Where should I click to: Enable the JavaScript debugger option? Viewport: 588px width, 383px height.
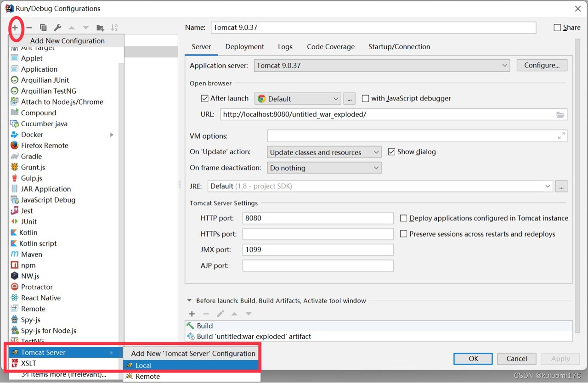pos(365,98)
